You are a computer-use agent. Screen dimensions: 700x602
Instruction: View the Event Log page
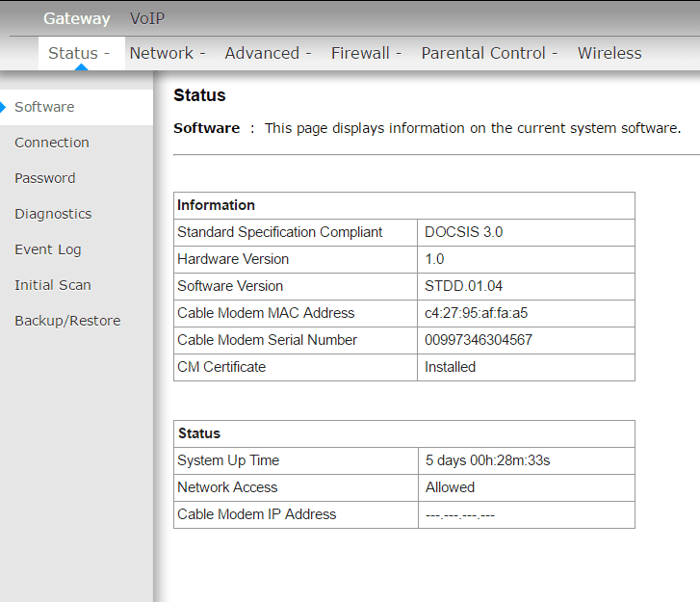pos(48,249)
